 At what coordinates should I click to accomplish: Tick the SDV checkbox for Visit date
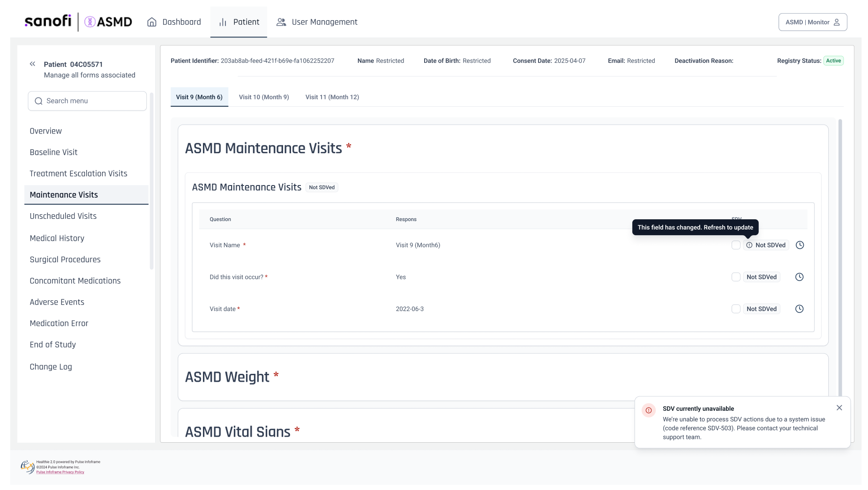coord(736,309)
